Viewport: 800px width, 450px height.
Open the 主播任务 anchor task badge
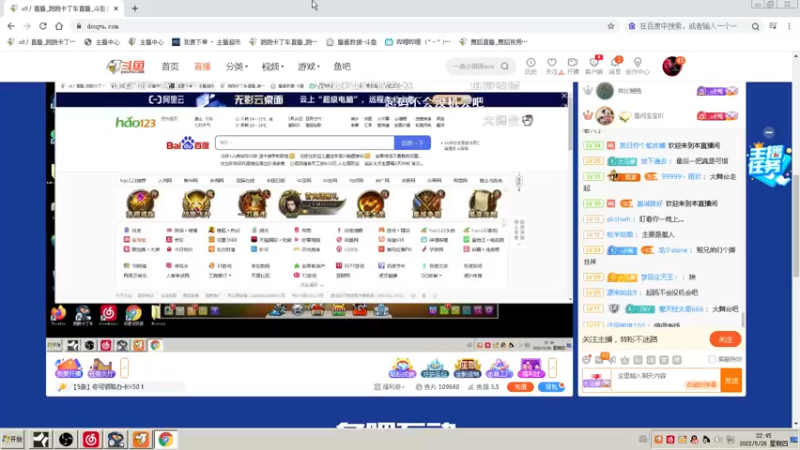pyautogui.click(x=769, y=164)
